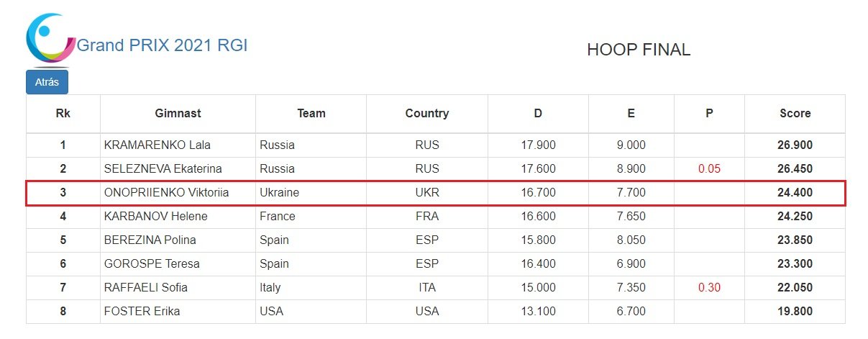Click the Rk column header

63,113
